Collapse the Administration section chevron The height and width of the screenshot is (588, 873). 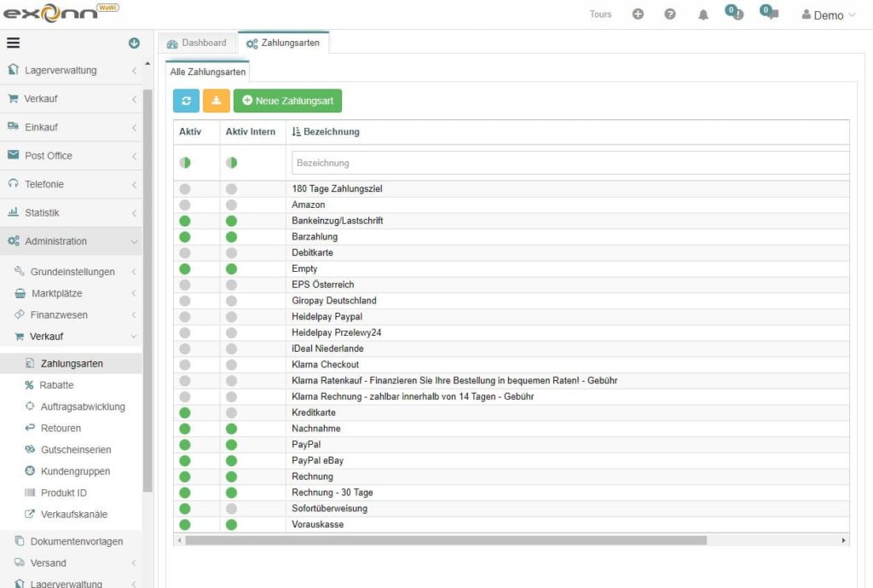(134, 241)
